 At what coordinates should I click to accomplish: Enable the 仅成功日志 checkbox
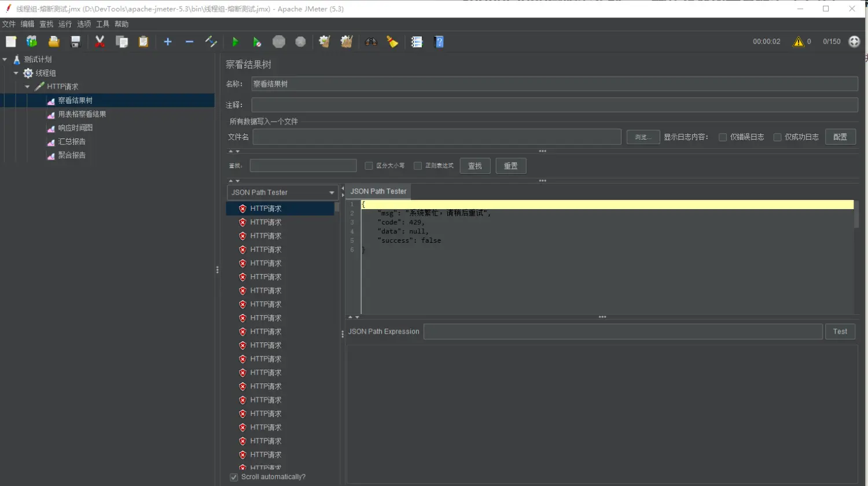click(x=777, y=137)
